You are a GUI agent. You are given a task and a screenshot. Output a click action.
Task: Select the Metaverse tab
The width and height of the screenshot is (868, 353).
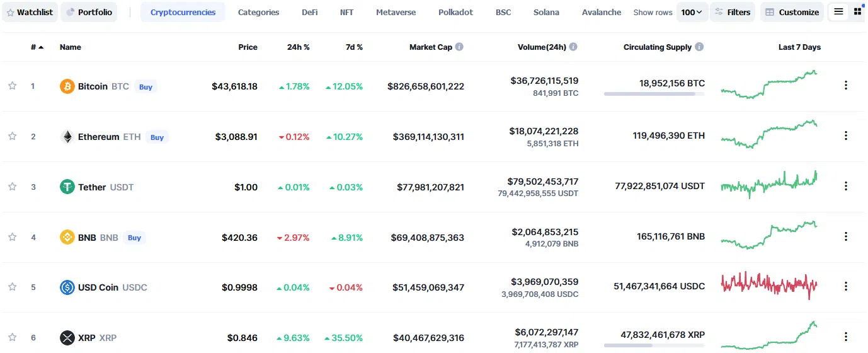[396, 12]
